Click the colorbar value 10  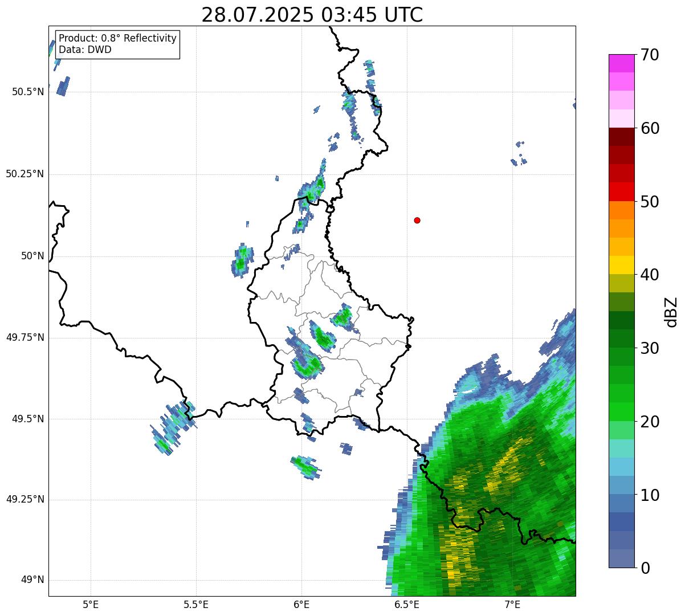650,495
